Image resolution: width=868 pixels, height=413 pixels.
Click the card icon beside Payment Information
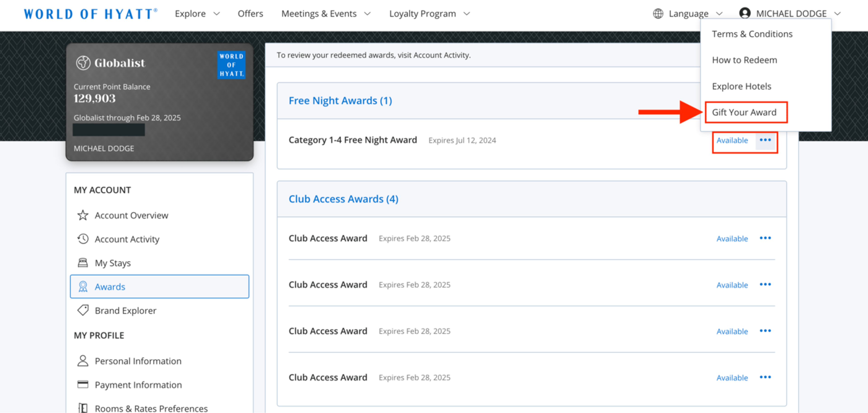click(x=83, y=384)
